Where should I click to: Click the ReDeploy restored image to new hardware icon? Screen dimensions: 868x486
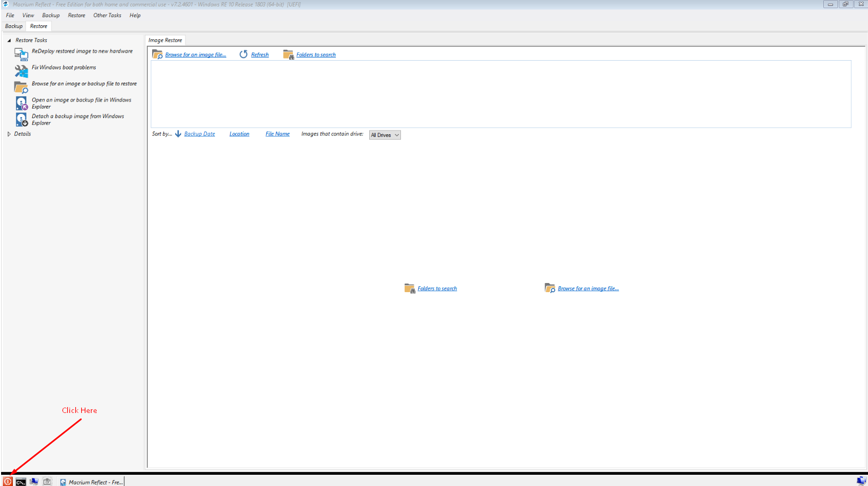pos(21,54)
